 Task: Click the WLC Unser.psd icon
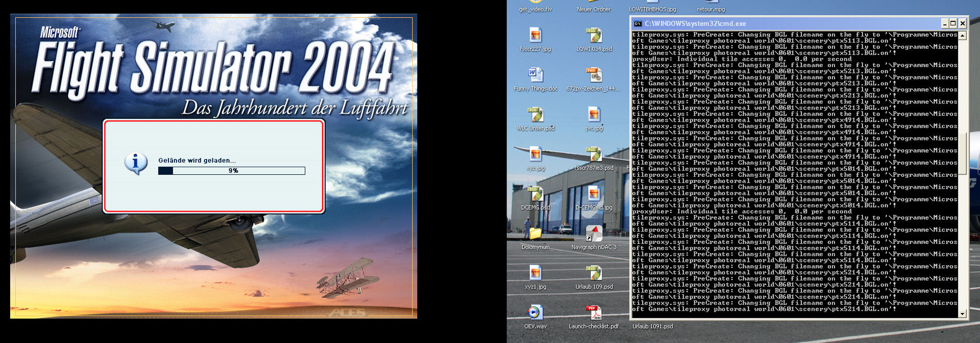[535, 115]
